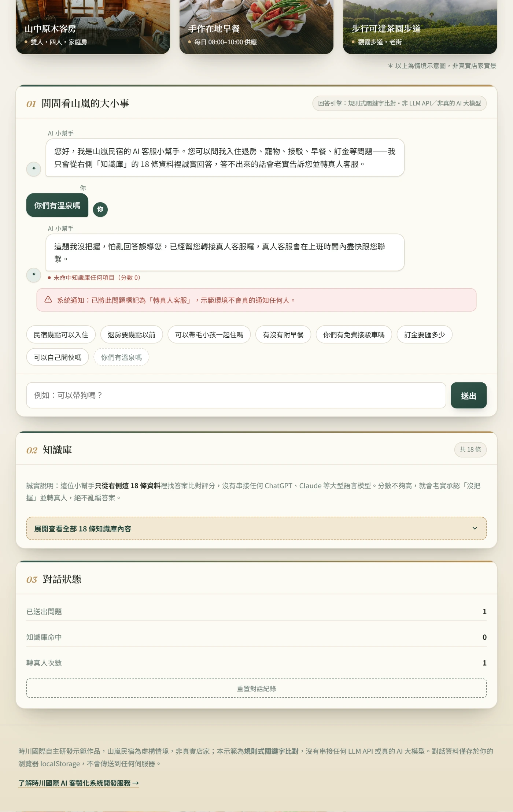Click the heading 問問看山嵐的大小事

click(x=85, y=104)
